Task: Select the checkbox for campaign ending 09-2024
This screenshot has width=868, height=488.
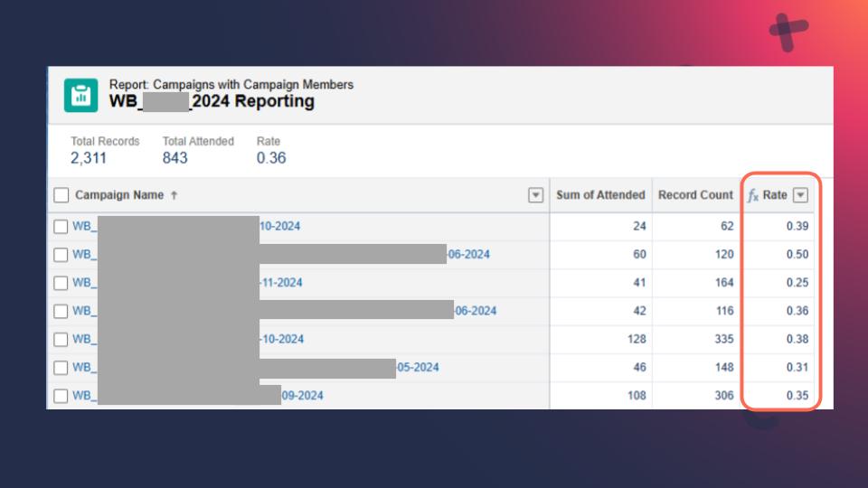Action: (61, 396)
